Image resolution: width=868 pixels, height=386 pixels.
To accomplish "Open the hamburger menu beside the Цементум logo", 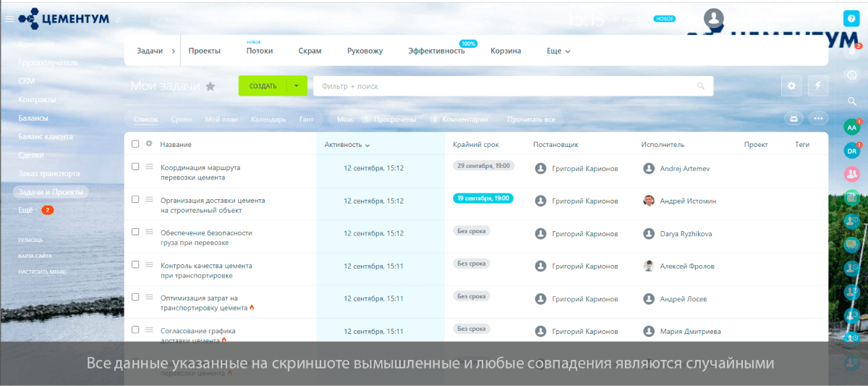I will coord(9,19).
